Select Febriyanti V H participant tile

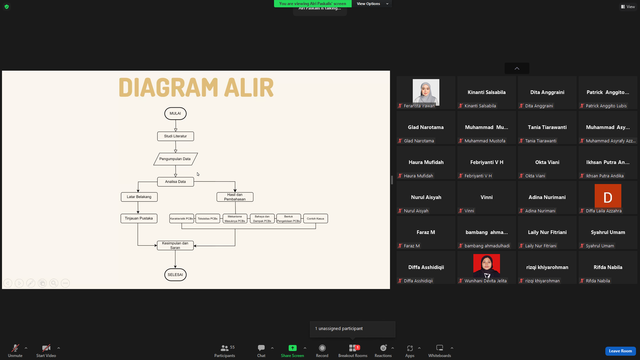(x=487, y=163)
